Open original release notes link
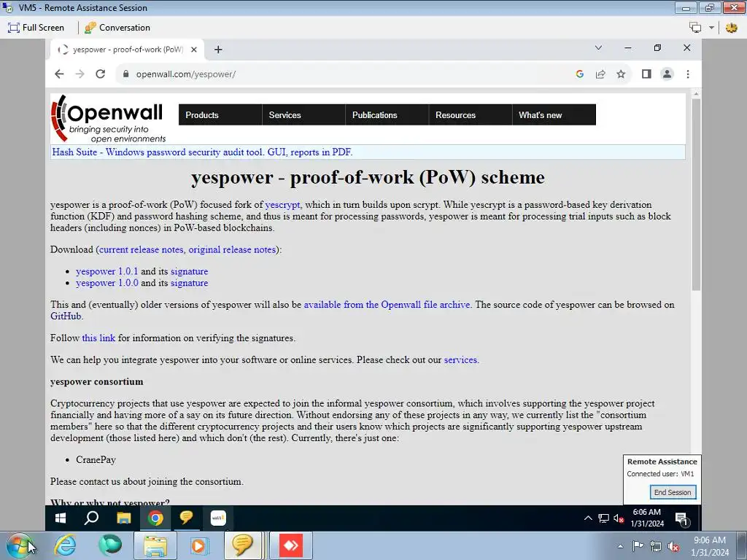 232,249
